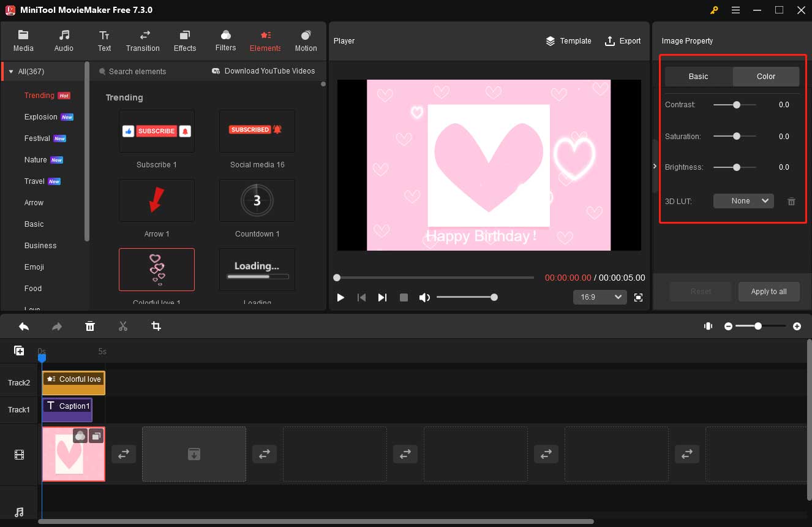Adjust the timeline zoom slider
The image size is (812, 527).
tap(761, 327)
